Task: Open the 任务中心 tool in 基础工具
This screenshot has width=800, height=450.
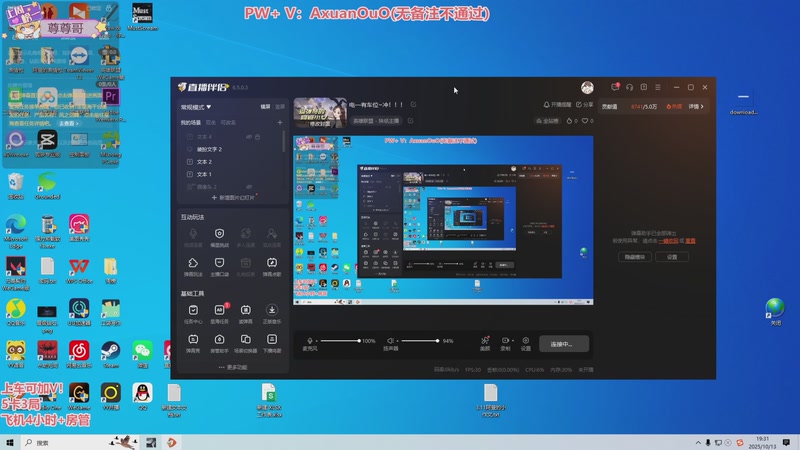Action: (193, 313)
